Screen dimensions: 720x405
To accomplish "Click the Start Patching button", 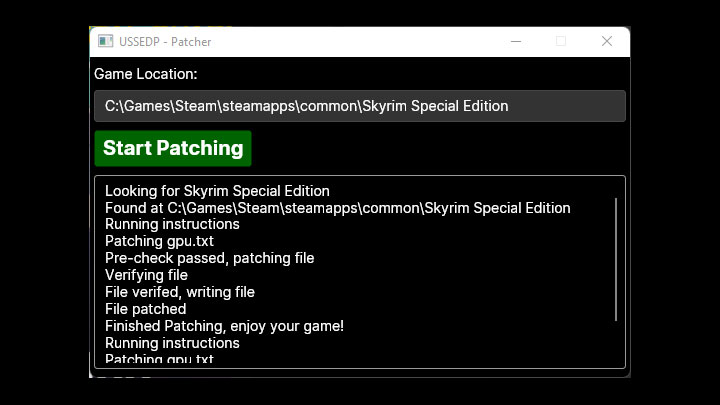I will (x=173, y=148).
